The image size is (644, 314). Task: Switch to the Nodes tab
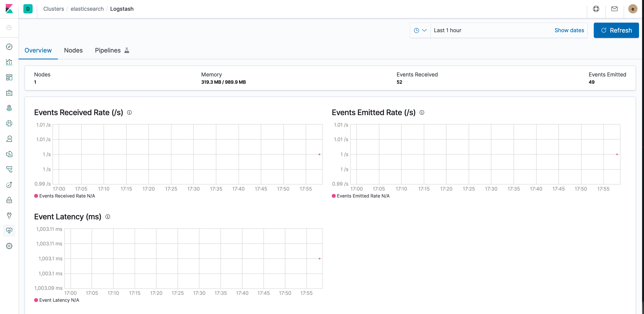[73, 50]
